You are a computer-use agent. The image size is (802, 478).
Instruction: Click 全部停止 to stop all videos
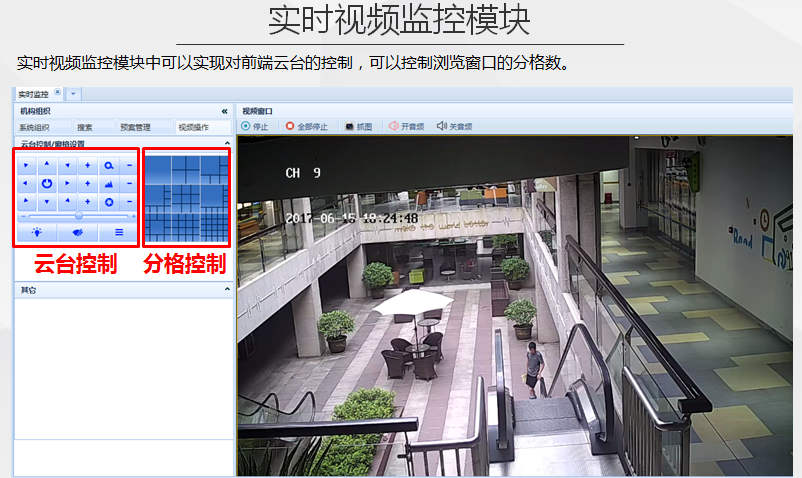pyautogui.click(x=307, y=127)
